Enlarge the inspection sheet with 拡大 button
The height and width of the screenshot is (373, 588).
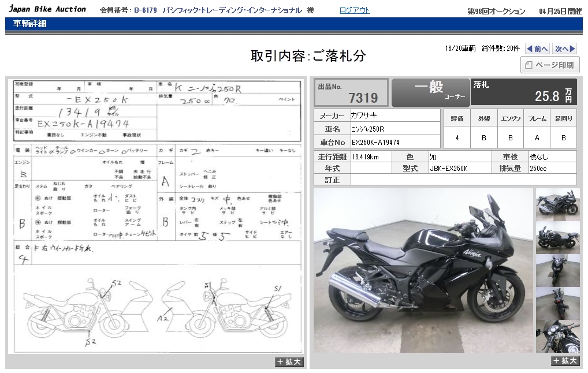click(289, 362)
